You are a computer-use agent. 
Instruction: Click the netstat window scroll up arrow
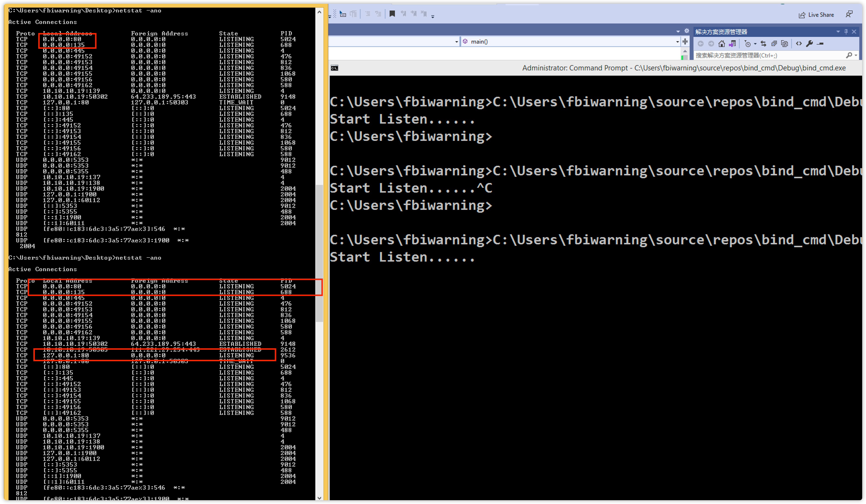319,12
